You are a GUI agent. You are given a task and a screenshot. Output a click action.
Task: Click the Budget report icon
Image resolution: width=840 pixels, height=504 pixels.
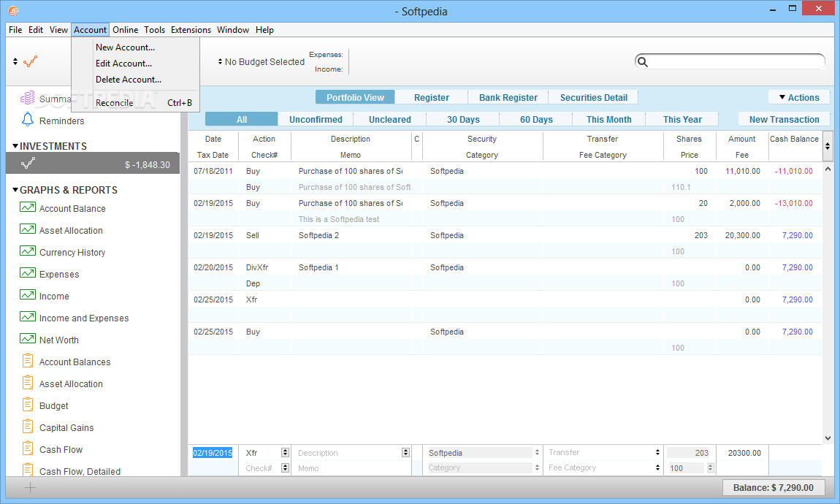point(28,405)
